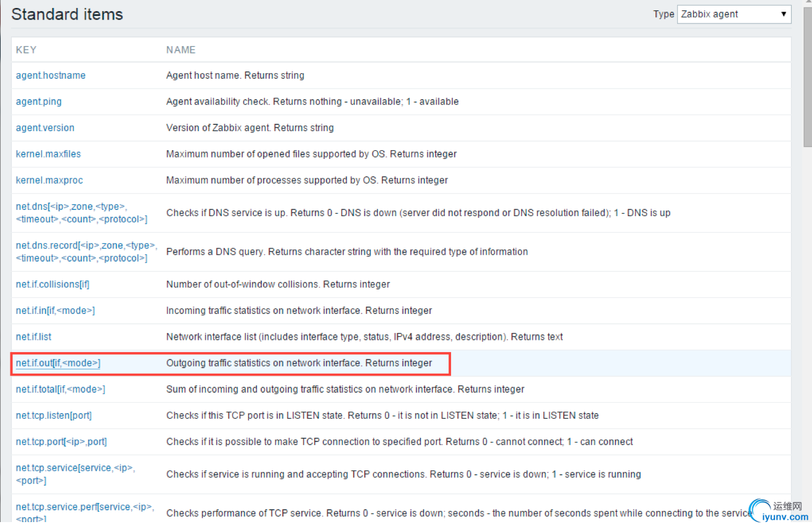Open the net.if.list key link
The width and height of the screenshot is (812, 527).
tap(33, 337)
